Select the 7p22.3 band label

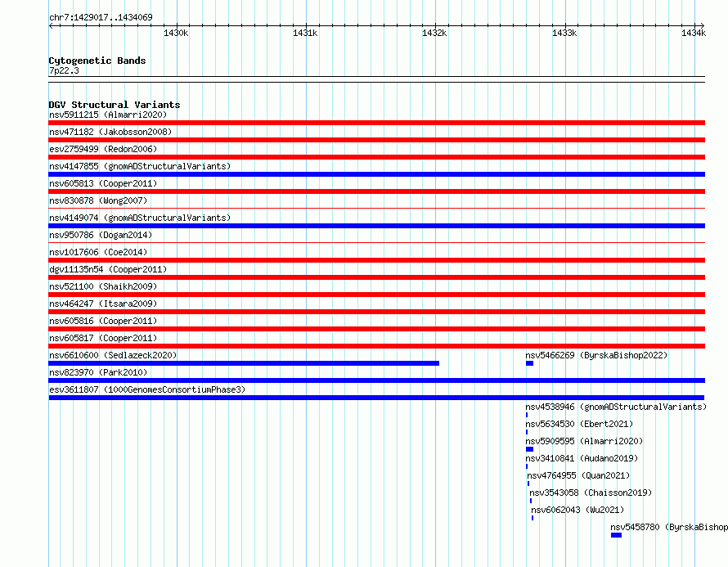(64, 70)
